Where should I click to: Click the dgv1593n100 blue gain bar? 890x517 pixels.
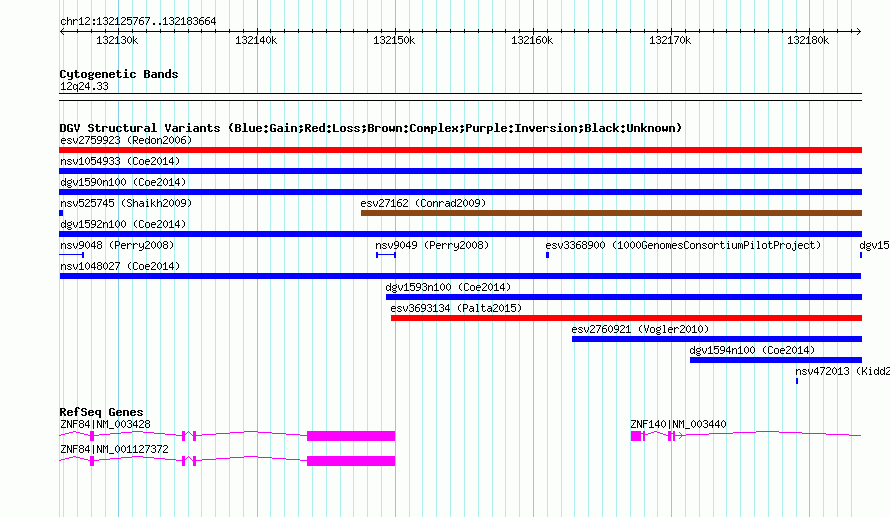tap(624, 297)
